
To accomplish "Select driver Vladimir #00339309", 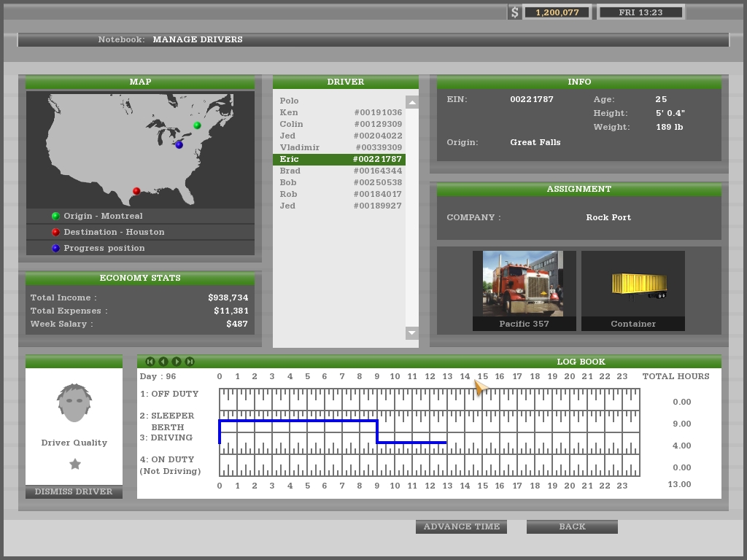I will pyautogui.click(x=339, y=147).
